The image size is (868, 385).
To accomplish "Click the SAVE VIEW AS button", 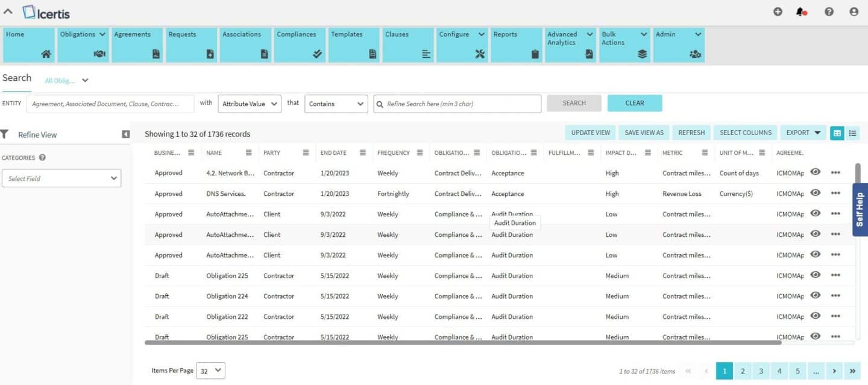I will pos(644,133).
